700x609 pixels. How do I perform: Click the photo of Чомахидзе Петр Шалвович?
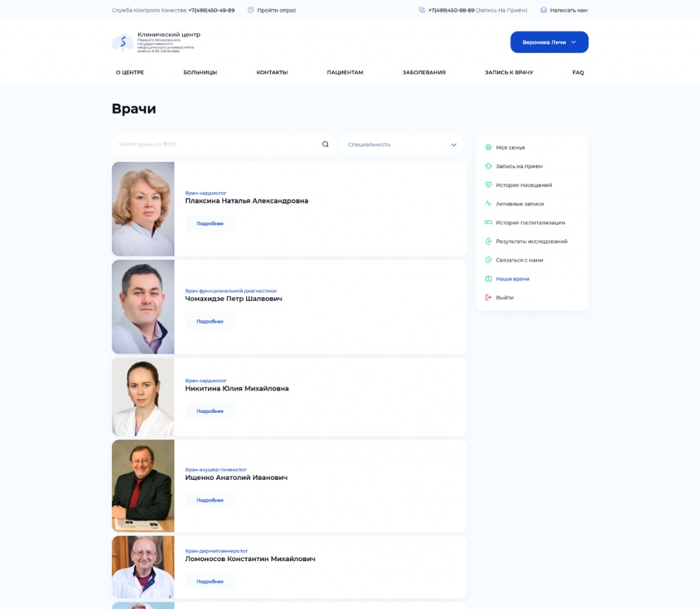[143, 307]
